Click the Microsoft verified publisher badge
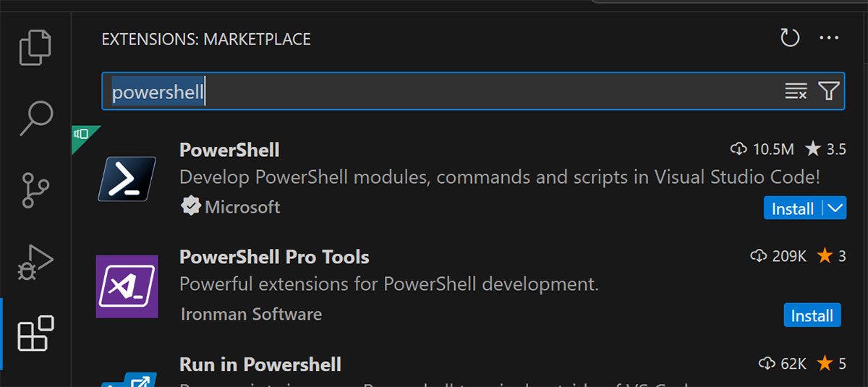This screenshot has width=868, height=387. click(190, 207)
